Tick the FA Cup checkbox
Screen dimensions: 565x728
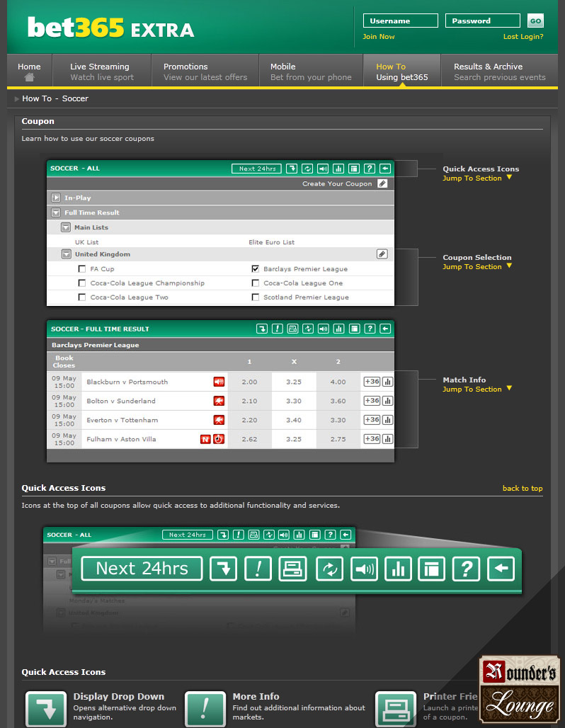(82, 269)
